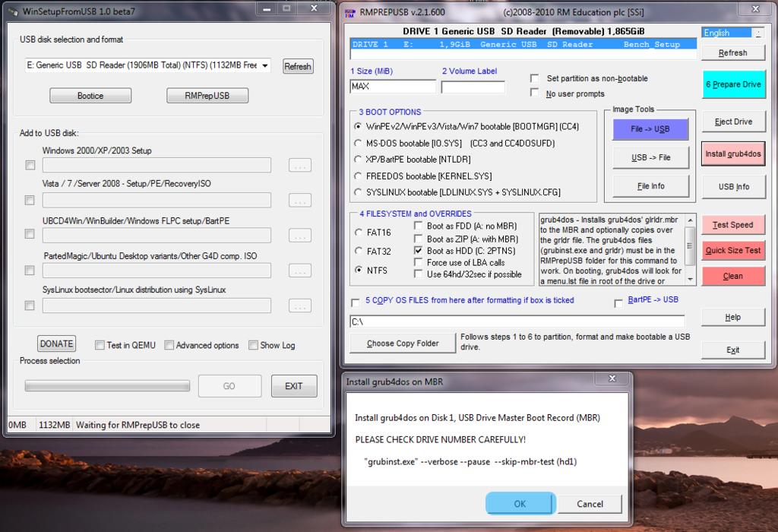Toggle Use 64hd/32sec if possible
Image resolution: width=778 pixels, height=532 pixels.
419,274
